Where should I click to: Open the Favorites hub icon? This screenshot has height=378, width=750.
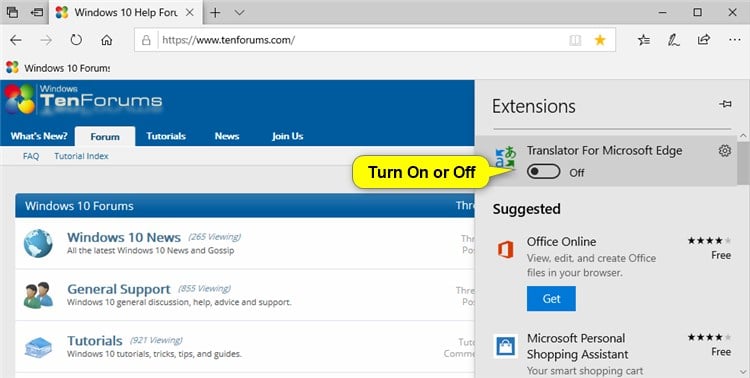point(644,40)
